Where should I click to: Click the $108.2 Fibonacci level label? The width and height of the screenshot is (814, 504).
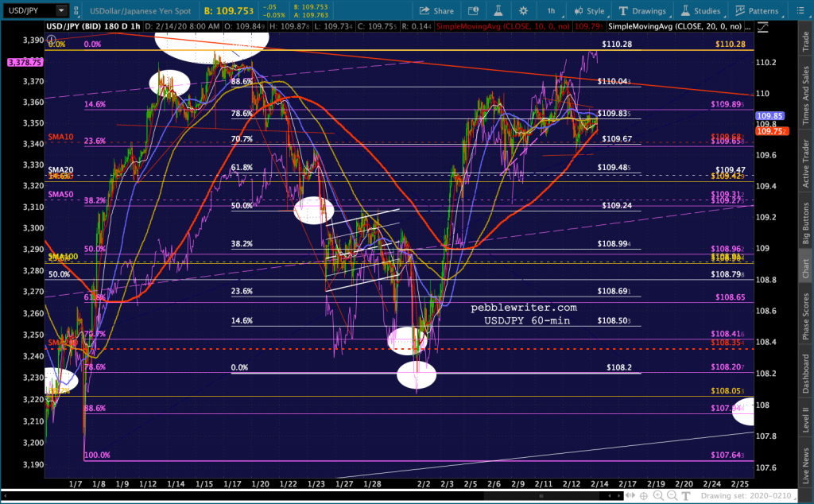pyautogui.click(x=618, y=367)
